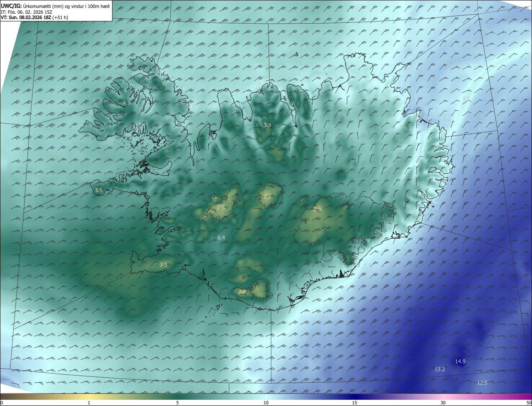This screenshot has height=406, width=532.
Task: Click the 11.2 value in the northeast
Action: pyautogui.click(x=450, y=63)
